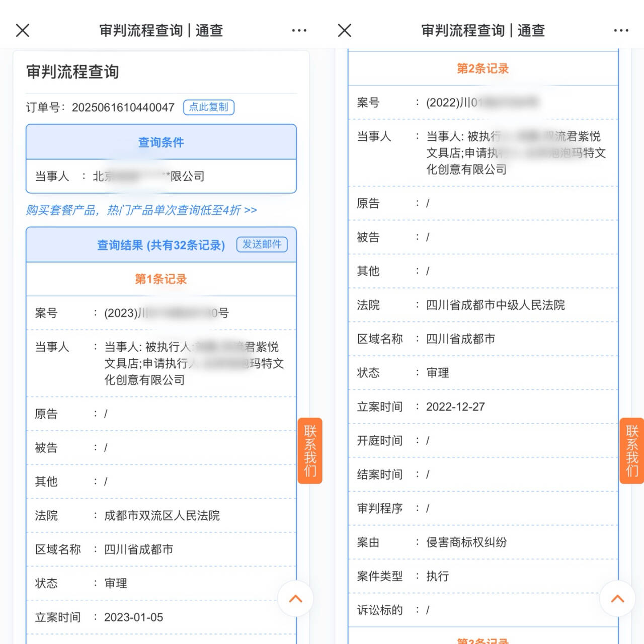644x644 pixels.
Task: Select the 查询结果 (共有32条记录) header
Action: (x=161, y=245)
